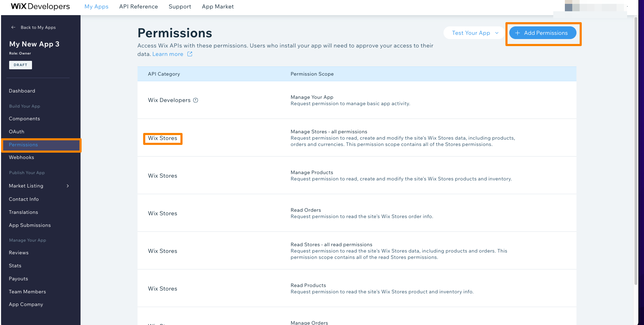Image resolution: width=644 pixels, height=325 pixels.
Task: Click Read Stores - all read permissions scope
Action: [331, 244]
